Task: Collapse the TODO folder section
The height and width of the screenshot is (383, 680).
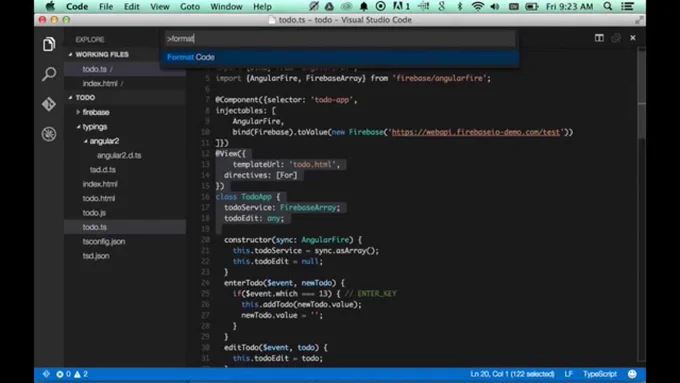Action: 71,98
